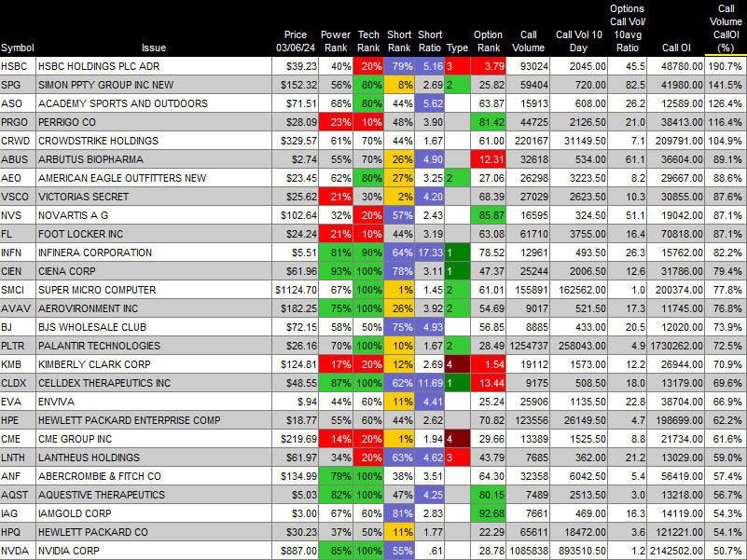The height and width of the screenshot is (560, 747).
Task: Click NOVARTIS A G issue name
Action: point(73,215)
